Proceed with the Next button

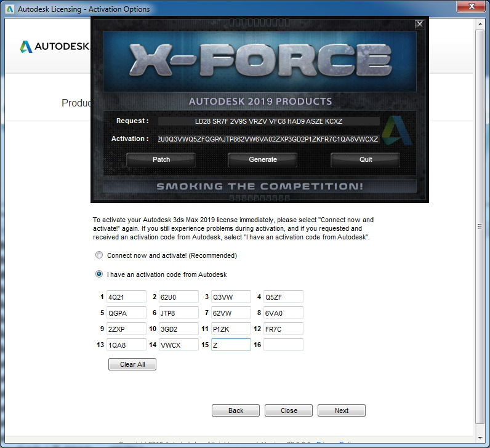tap(342, 410)
